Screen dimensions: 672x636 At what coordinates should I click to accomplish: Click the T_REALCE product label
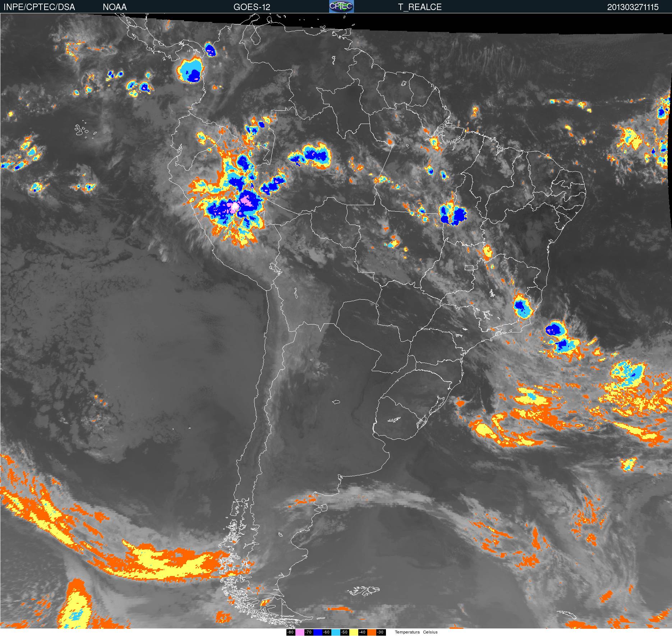tap(420, 7)
